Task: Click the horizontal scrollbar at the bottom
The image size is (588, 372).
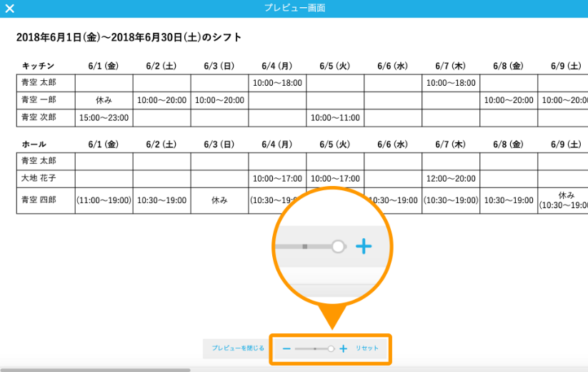Action: (x=95, y=370)
